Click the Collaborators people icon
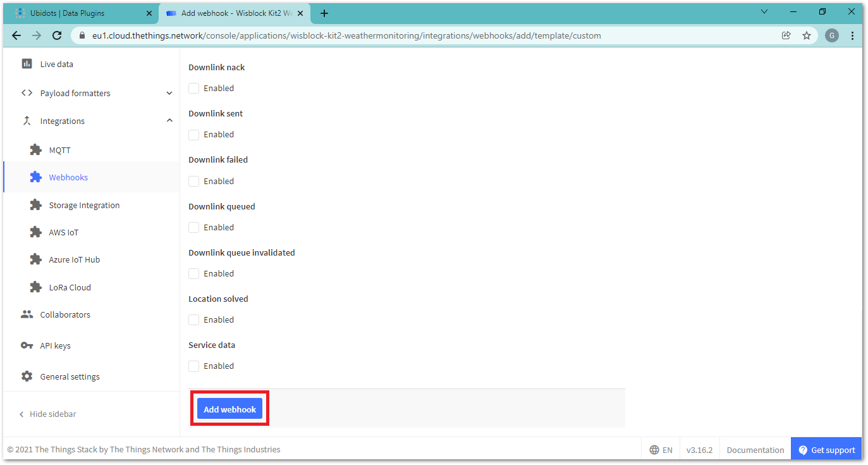 27,314
